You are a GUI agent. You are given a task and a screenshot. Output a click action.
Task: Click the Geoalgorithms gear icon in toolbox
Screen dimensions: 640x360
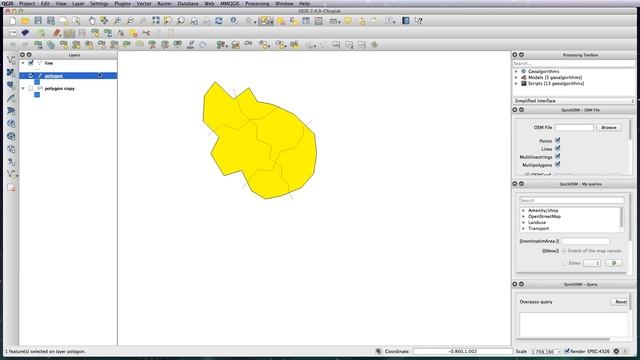(524, 71)
